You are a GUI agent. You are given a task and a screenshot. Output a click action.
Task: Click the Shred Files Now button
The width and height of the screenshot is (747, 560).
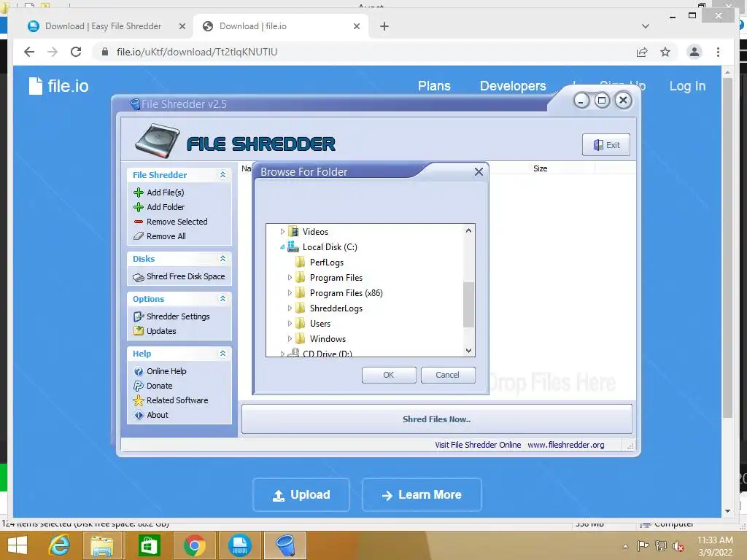pyautogui.click(x=437, y=419)
